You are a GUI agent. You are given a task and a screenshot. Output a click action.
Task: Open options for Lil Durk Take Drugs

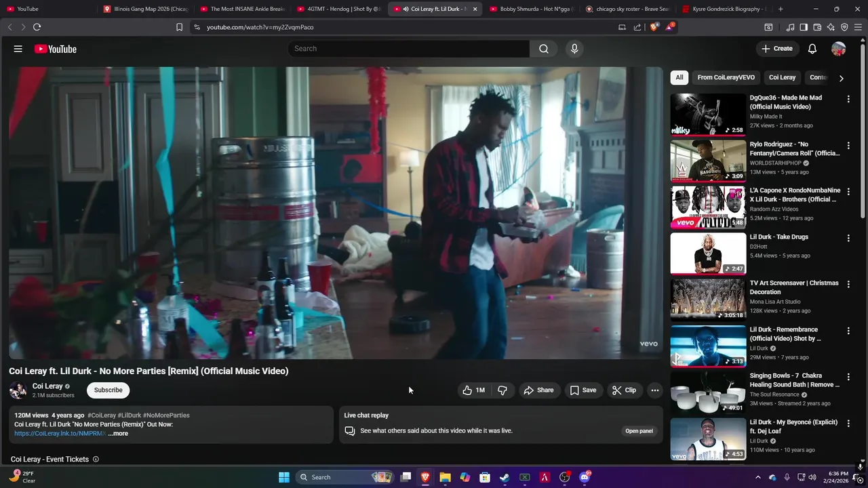(848, 238)
